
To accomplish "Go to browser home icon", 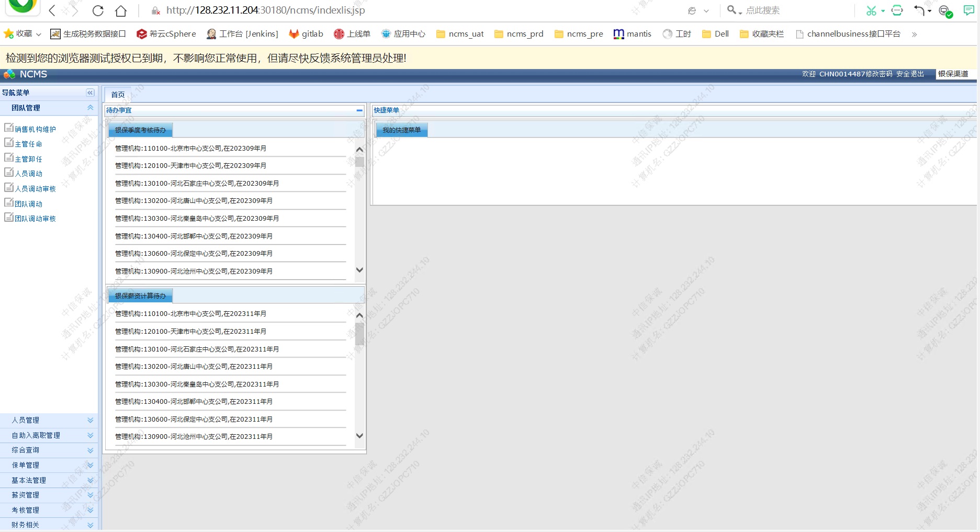I will click(x=121, y=10).
